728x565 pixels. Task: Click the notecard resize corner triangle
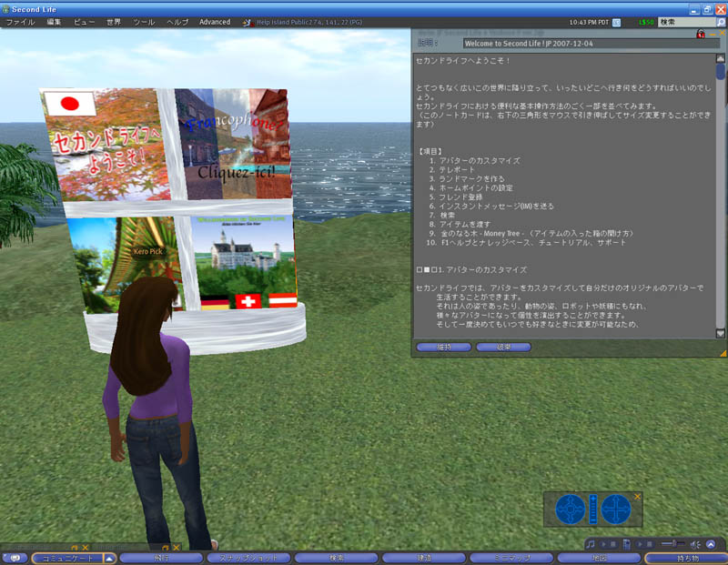point(723,353)
